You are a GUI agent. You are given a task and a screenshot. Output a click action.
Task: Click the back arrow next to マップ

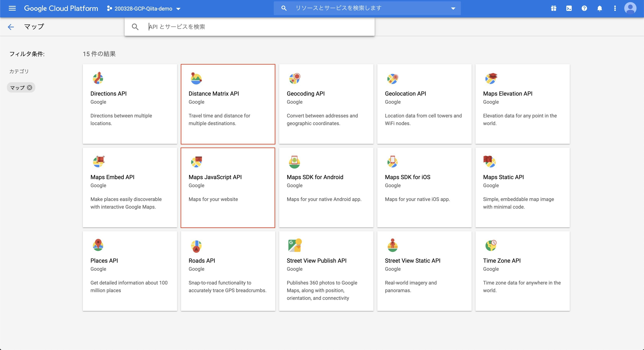click(x=11, y=27)
